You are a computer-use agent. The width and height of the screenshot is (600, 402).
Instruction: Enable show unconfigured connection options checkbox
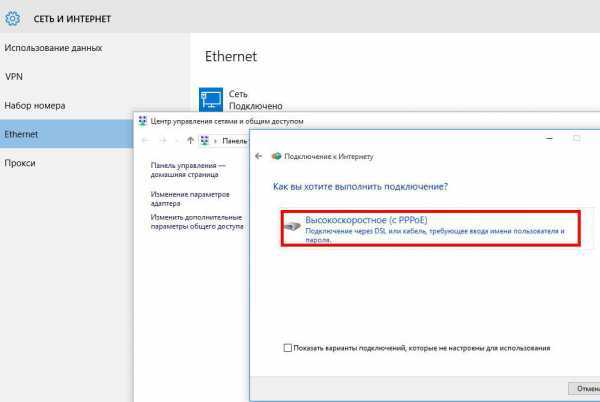click(x=287, y=348)
